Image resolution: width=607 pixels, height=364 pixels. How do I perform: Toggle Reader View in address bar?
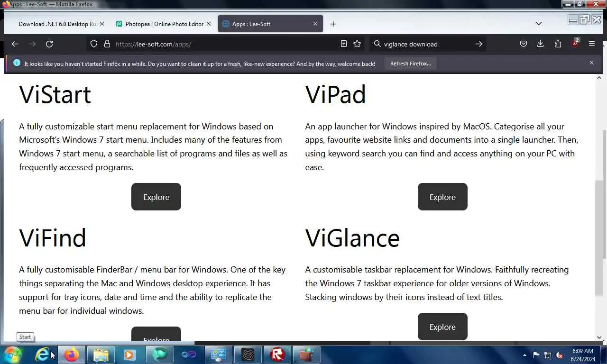(344, 44)
